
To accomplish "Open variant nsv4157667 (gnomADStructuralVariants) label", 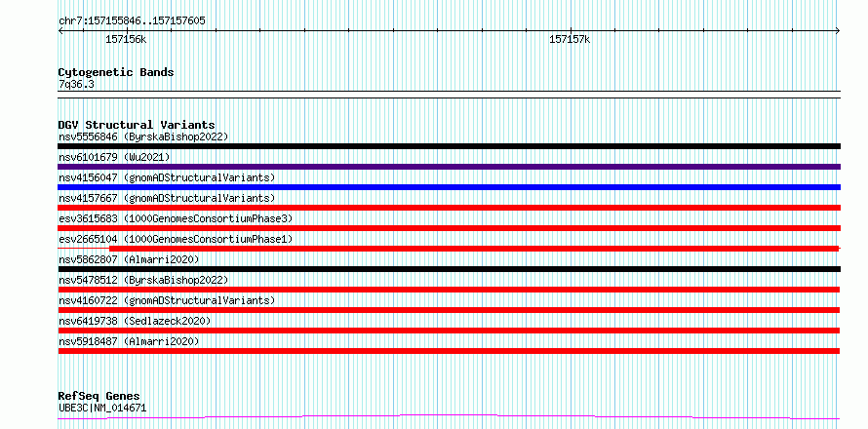I will point(167,198).
